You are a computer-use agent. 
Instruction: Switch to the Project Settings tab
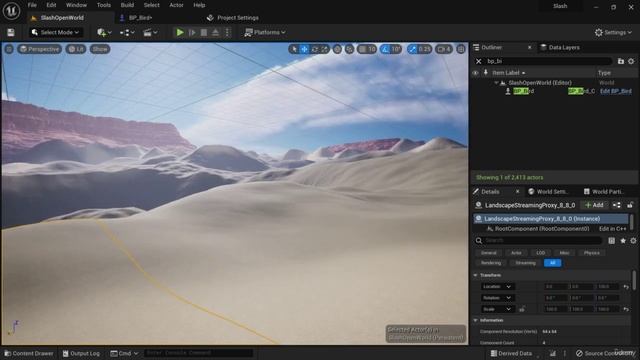[x=233, y=18]
